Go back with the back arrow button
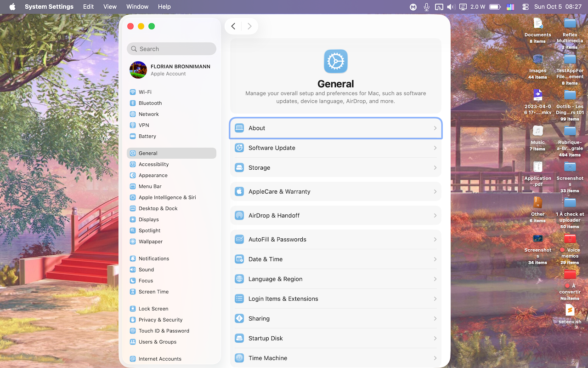The height and width of the screenshot is (368, 588). [x=233, y=26]
